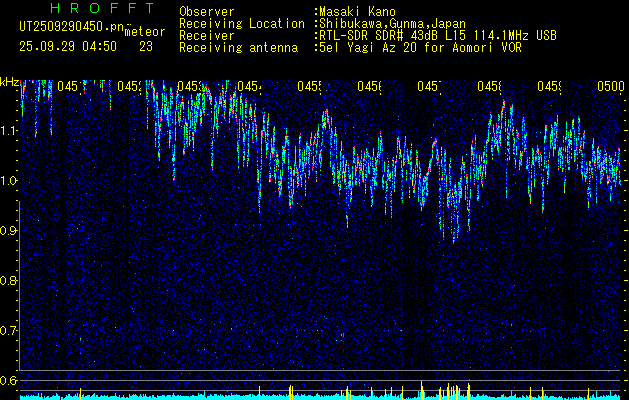This screenshot has height=400, width=629.
Task: Click the observer name Masaki Kano
Action: (x=357, y=12)
